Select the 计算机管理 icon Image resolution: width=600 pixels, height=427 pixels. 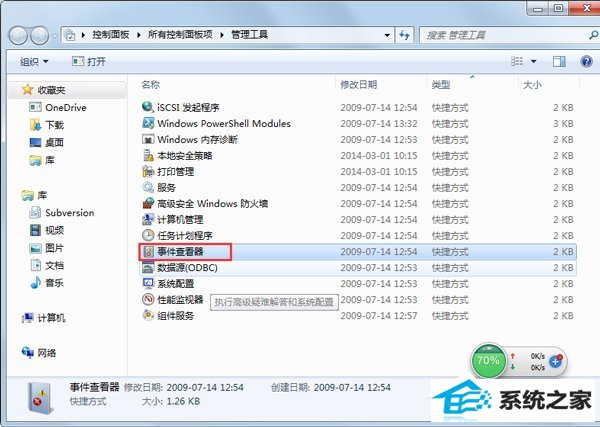click(148, 219)
